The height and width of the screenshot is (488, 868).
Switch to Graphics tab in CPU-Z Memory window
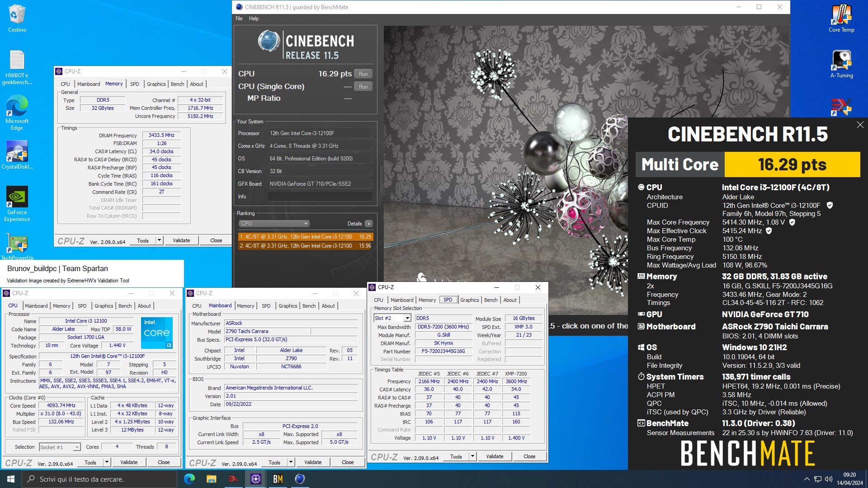coord(156,84)
